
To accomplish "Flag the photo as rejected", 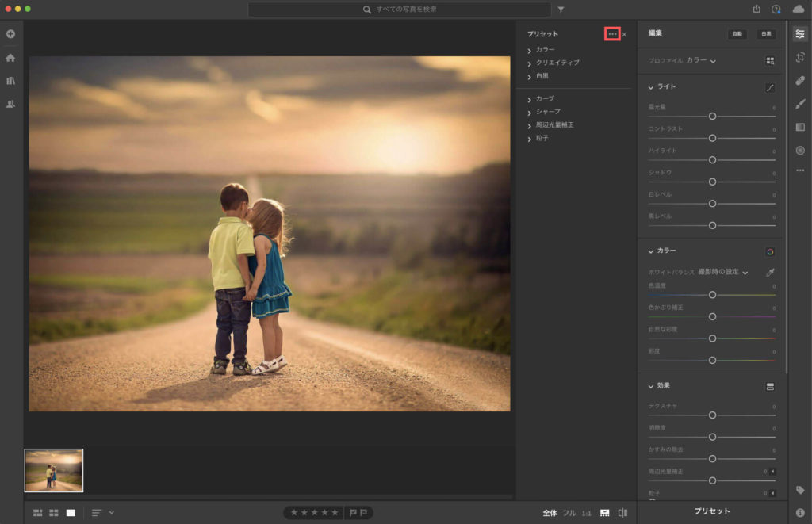I will [x=363, y=513].
